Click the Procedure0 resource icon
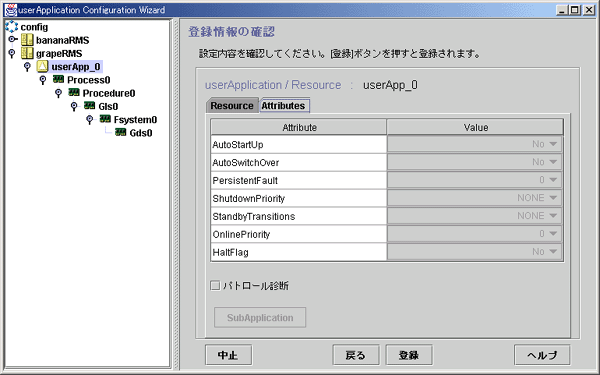The height and width of the screenshot is (375, 600). [74, 93]
